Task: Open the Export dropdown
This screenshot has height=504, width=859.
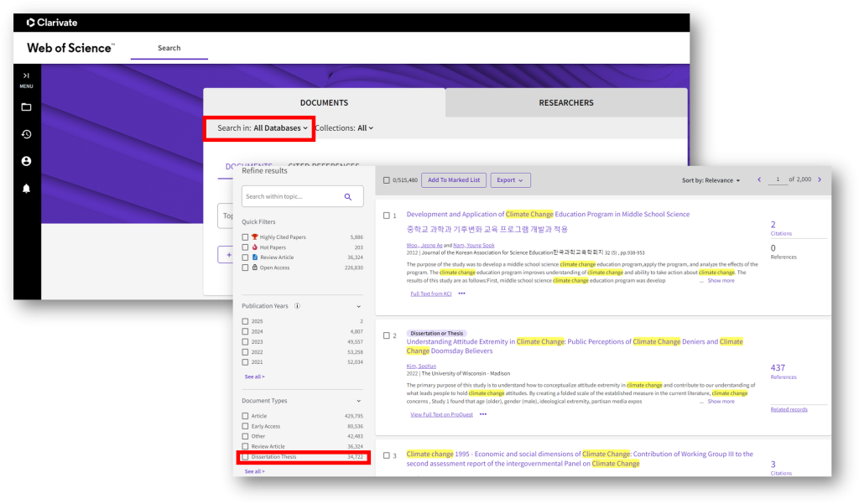Action: [510, 180]
